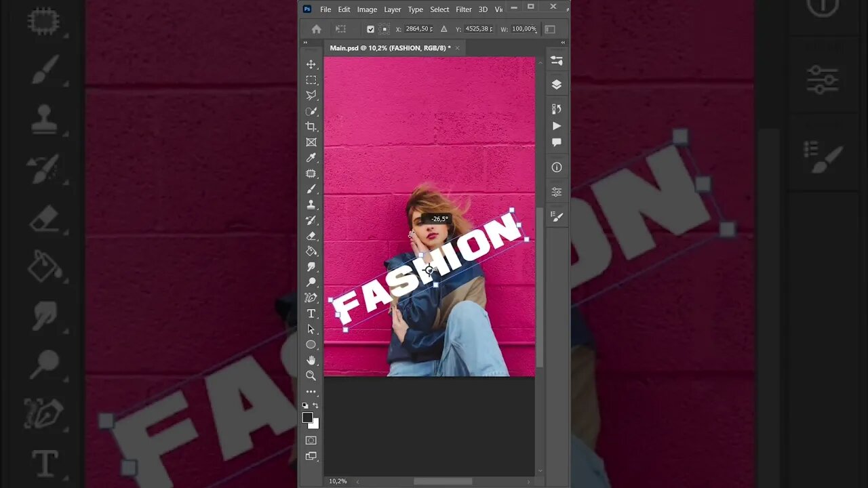Select the Clone Stamp tool
The width and height of the screenshot is (868, 488).
tap(311, 205)
